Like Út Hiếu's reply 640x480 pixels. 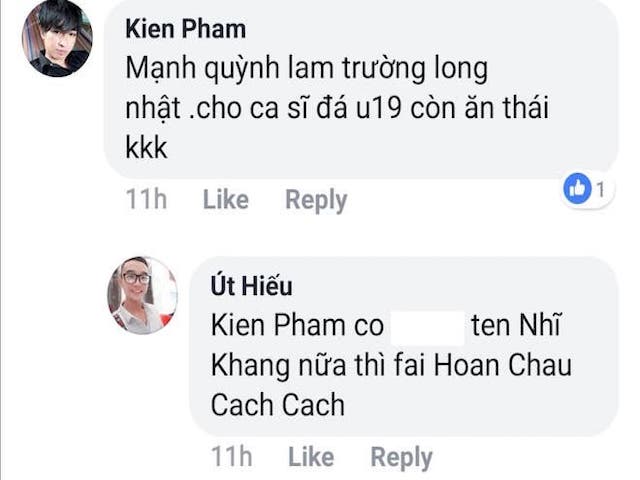pos(310,458)
